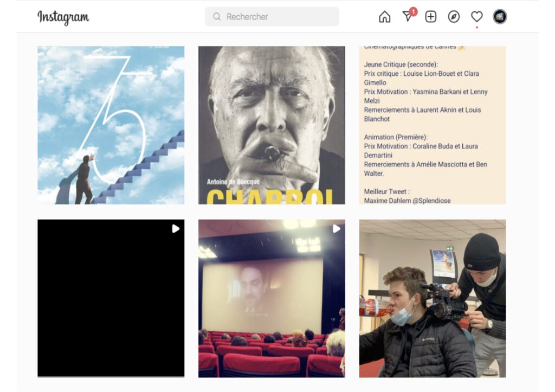The height and width of the screenshot is (392, 555).
Task: Open the Explore compass icon
Action: click(454, 17)
